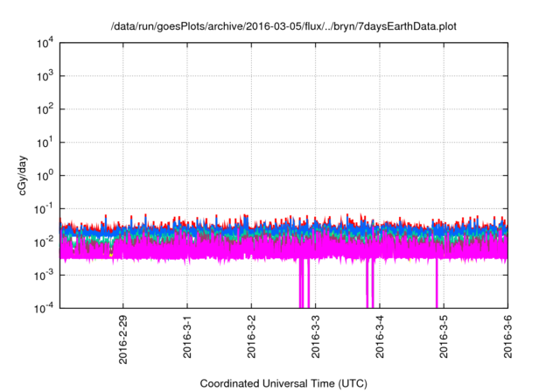Screen dimensions: 560x392
Task: Click the 2016-3-6 date label
Action: 507,336
